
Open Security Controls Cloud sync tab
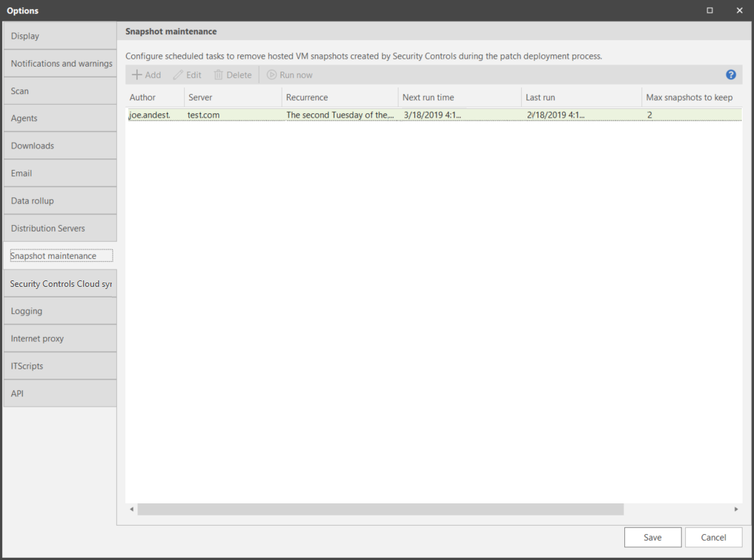click(59, 284)
